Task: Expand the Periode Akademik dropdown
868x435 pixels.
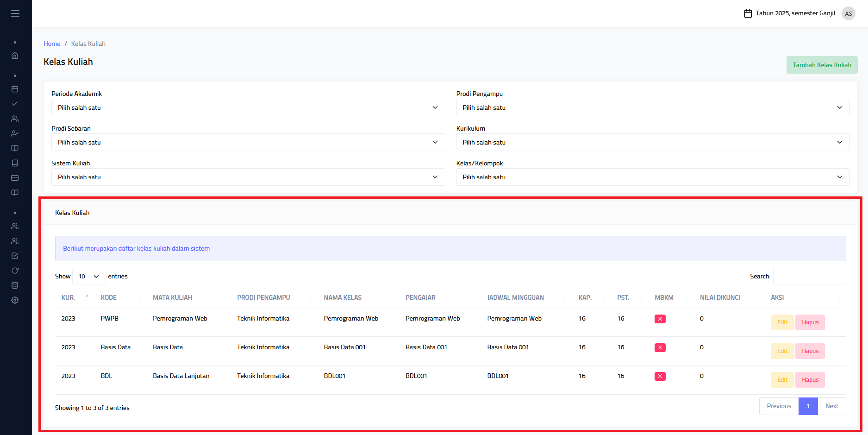Action: pyautogui.click(x=248, y=107)
